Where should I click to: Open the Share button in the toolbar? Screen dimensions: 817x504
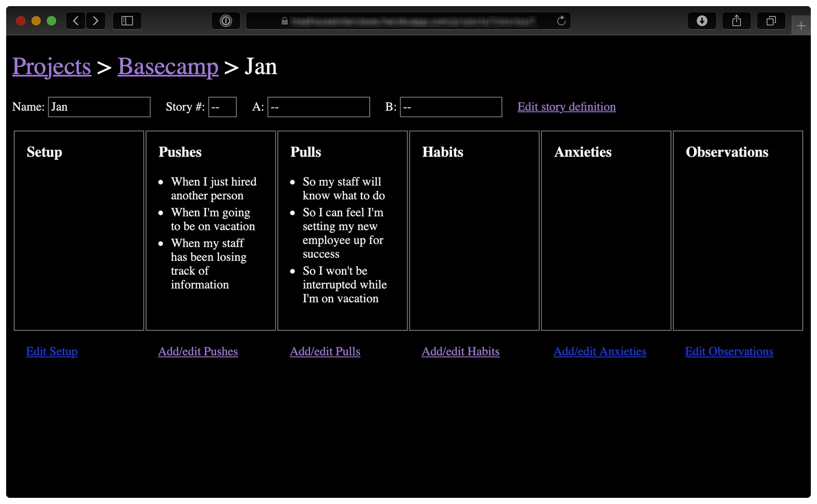(736, 21)
